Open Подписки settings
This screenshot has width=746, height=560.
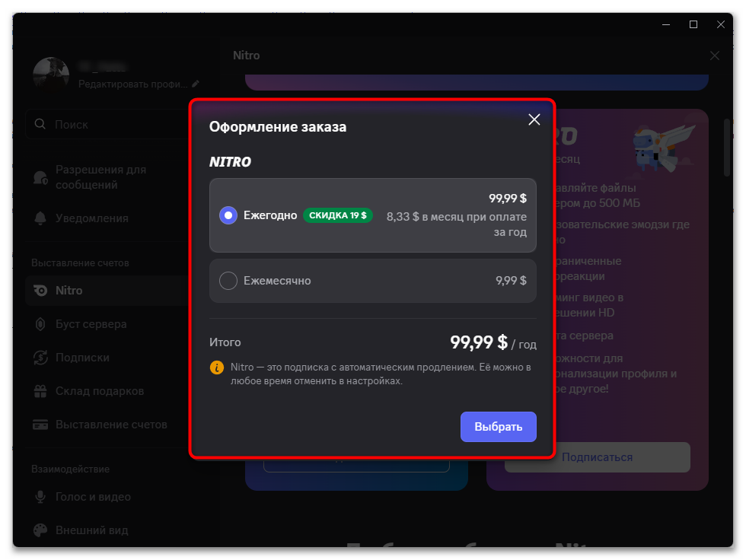[108, 358]
